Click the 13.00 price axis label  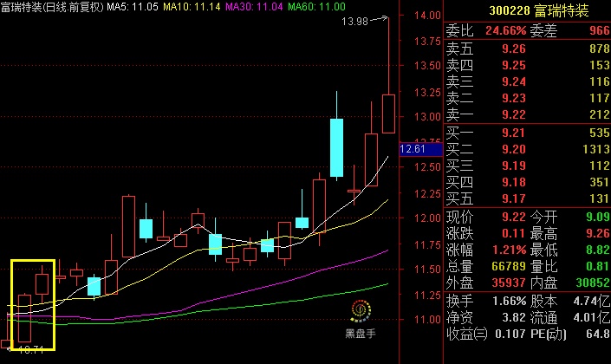pos(427,117)
